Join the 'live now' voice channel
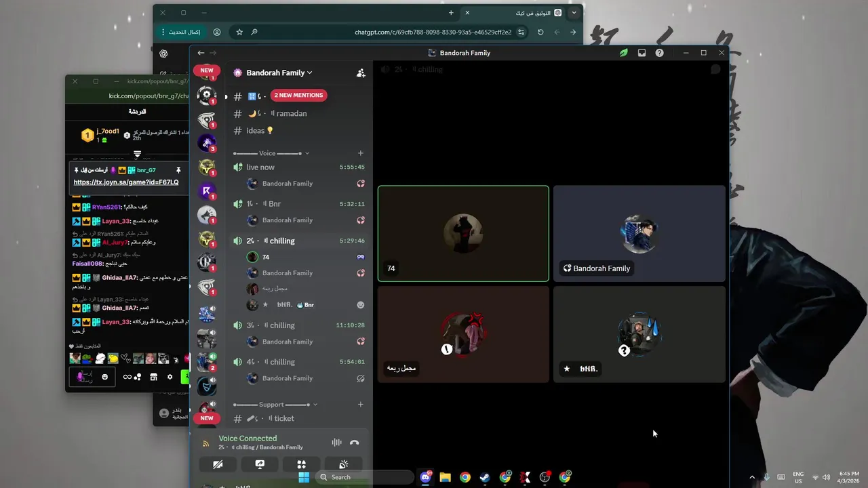The image size is (868, 488). (300, 167)
